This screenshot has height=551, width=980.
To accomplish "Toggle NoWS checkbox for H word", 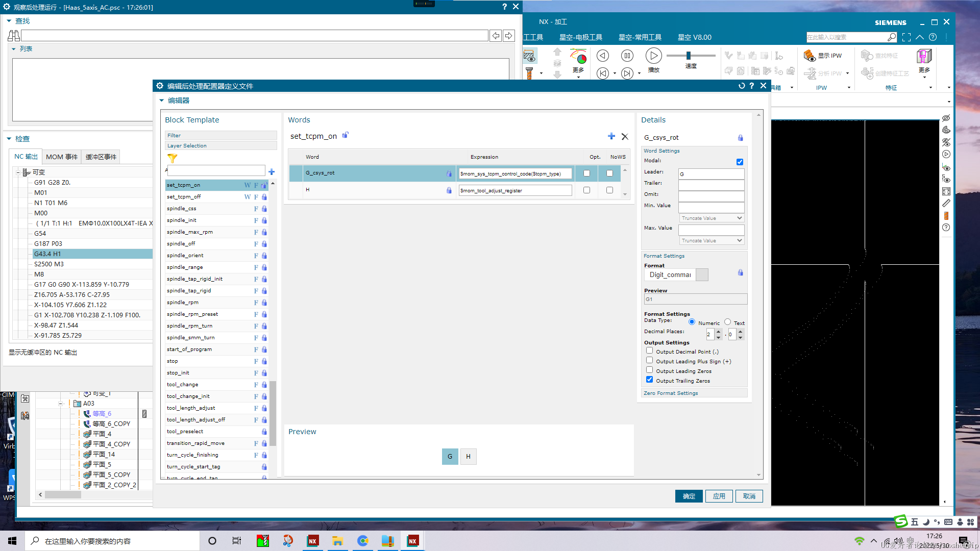I will tap(609, 190).
